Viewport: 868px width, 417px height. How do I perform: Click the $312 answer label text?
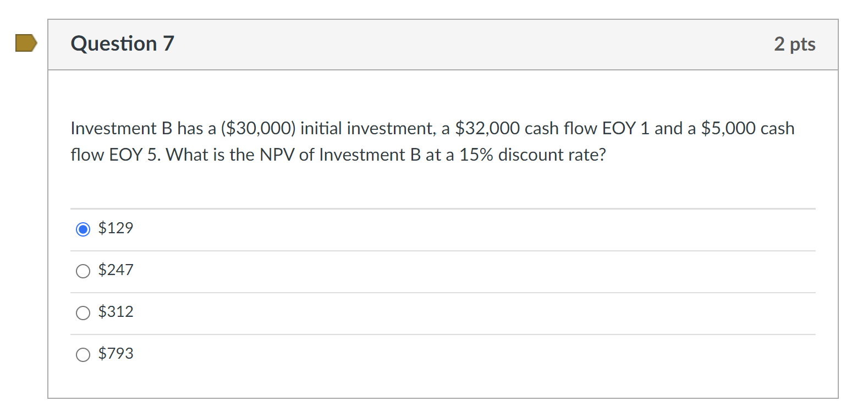116,312
